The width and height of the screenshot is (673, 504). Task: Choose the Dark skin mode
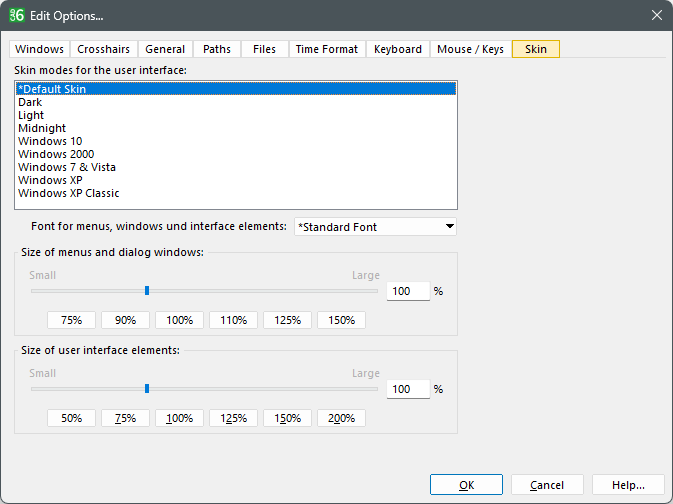(x=30, y=102)
